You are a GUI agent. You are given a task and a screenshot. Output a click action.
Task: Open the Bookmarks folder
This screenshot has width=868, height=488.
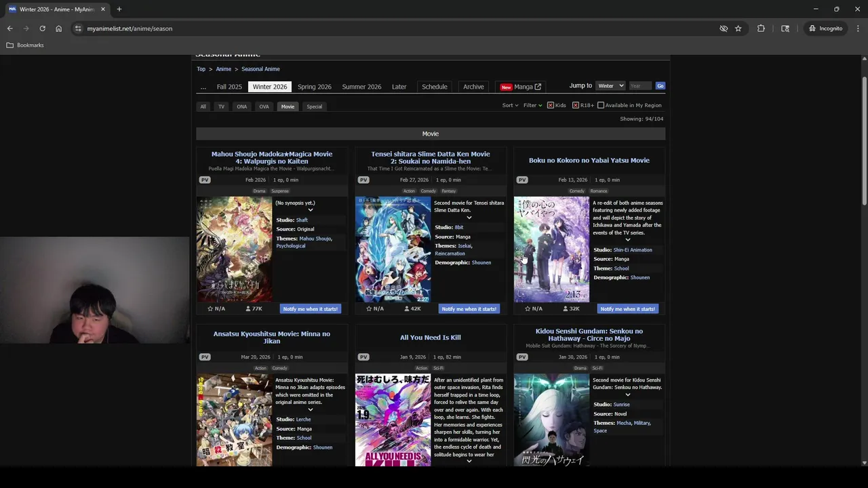click(25, 45)
